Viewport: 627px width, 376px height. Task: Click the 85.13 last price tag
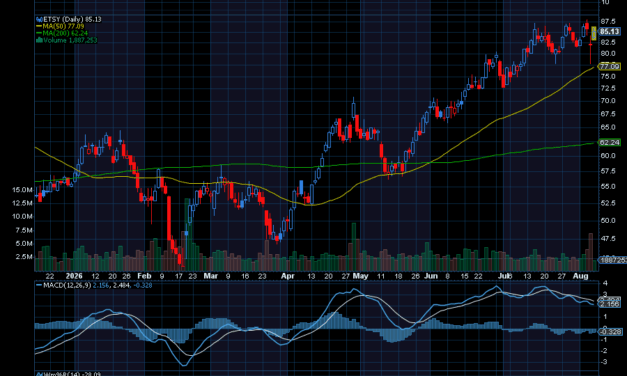pyautogui.click(x=609, y=32)
